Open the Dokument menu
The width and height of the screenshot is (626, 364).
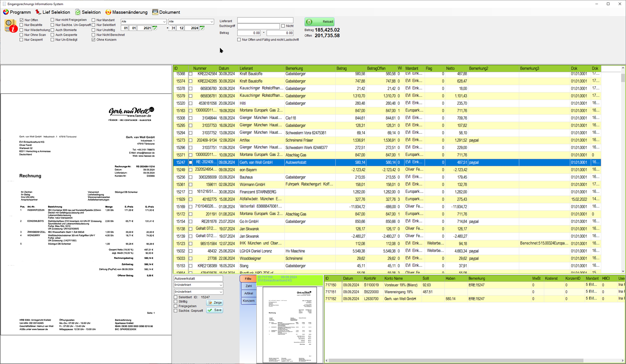tap(166, 12)
